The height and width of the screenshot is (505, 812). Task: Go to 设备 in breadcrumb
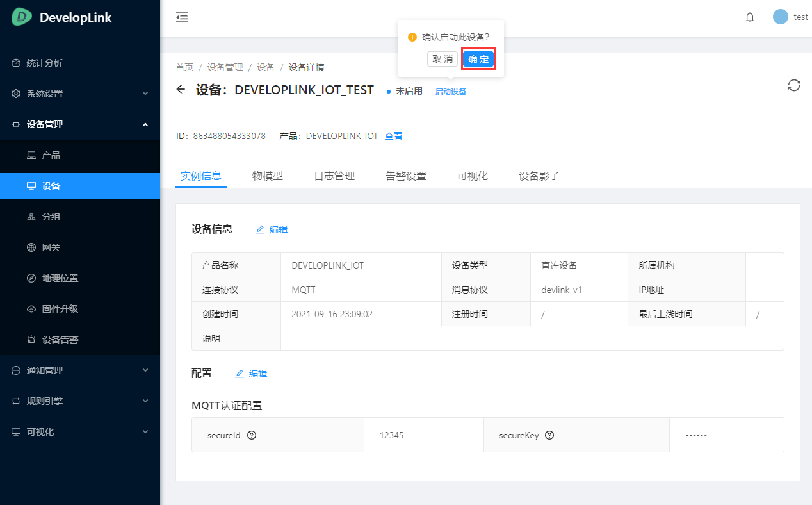266,67
